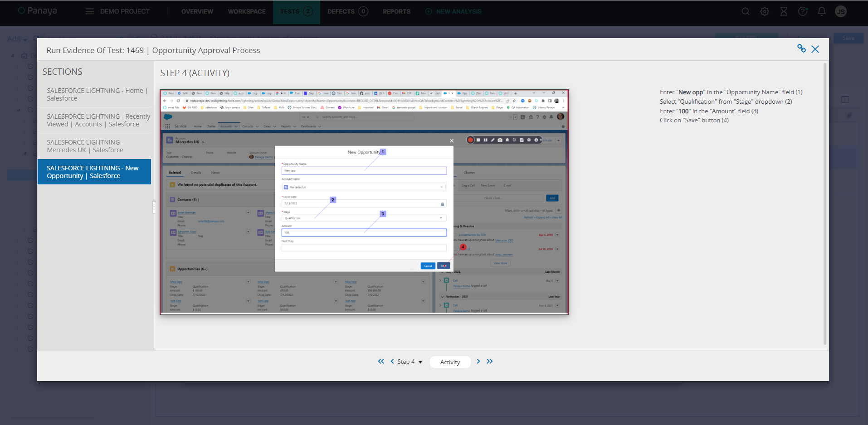Click the hourglass icon in the top bar
The width and height of the screenshot is (868, 425).
pyautogui.click(x=784, y=11)
